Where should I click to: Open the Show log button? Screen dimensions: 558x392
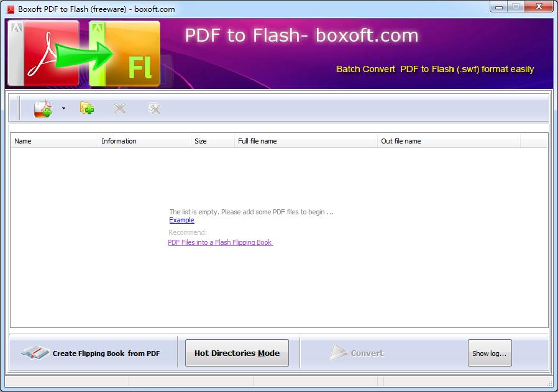tap(490, 353)
